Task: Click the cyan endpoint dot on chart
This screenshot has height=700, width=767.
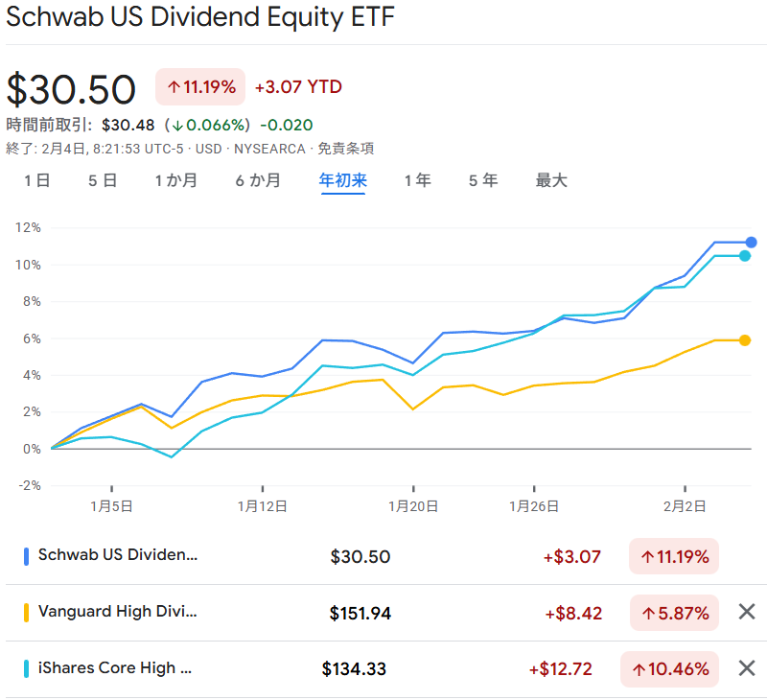Action: tap(744, 255)
